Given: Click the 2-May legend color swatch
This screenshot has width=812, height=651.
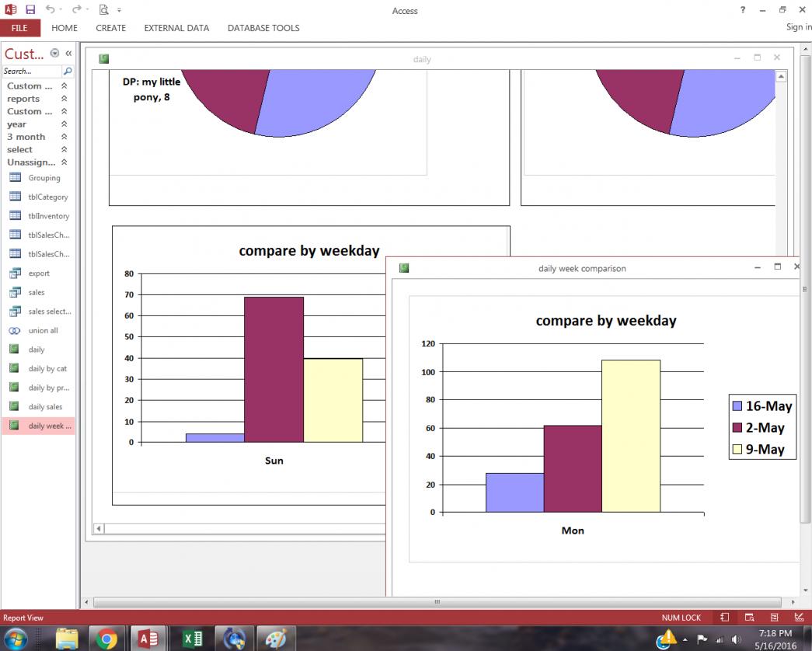Looking at the screenshot, I should click(x=737, y=428).
